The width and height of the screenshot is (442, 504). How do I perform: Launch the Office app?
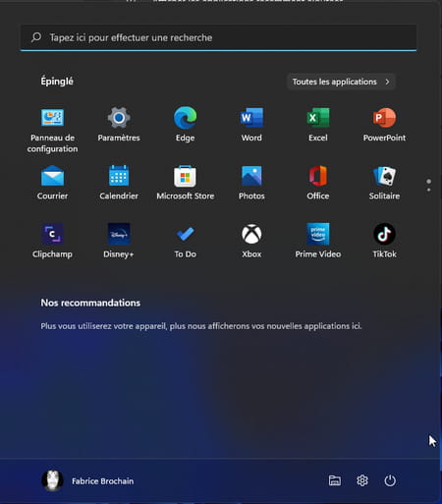[x=318, y=183]
